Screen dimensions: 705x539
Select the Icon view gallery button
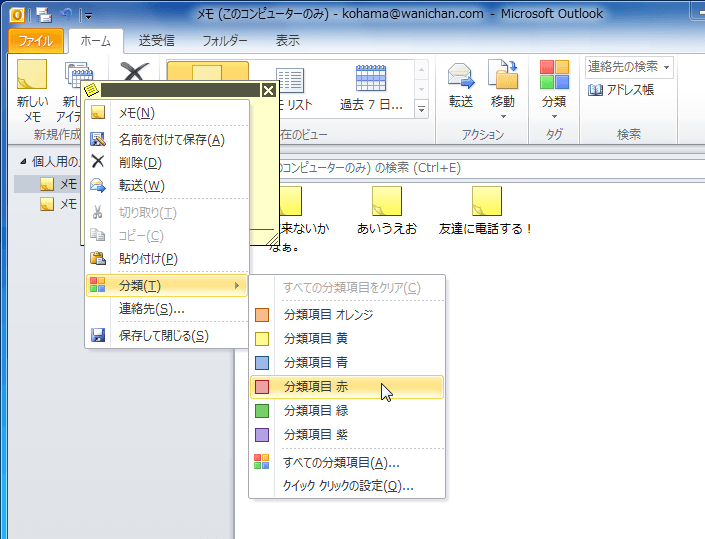point(207,72)
